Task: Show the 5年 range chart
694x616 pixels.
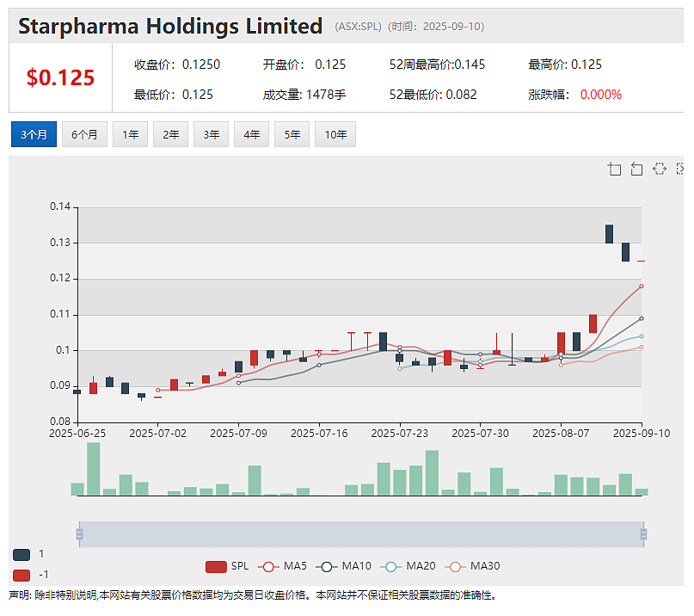Action: tap(292, 134)
